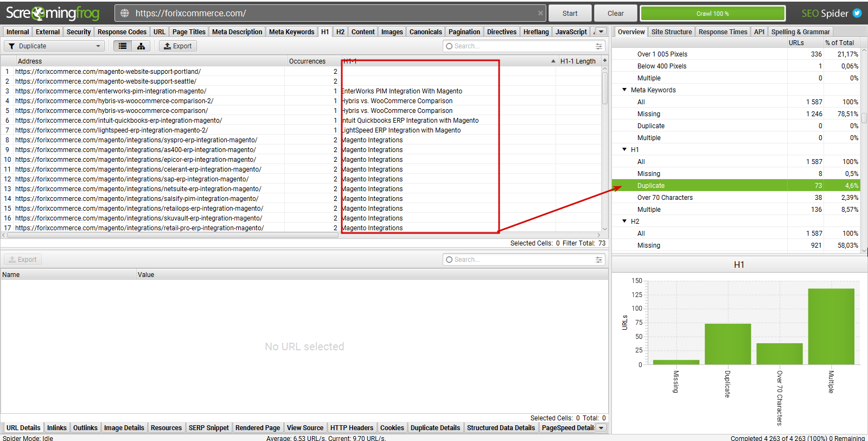Image resolution: width=868 pixels, height=441 pixels.
Task: Click upper search magnifier icon
Action: pos(449,46)
